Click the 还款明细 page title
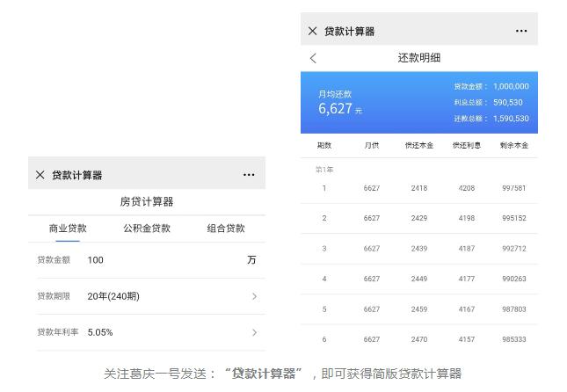The width and height of the screenshot is (567, 392). [419, 58]
